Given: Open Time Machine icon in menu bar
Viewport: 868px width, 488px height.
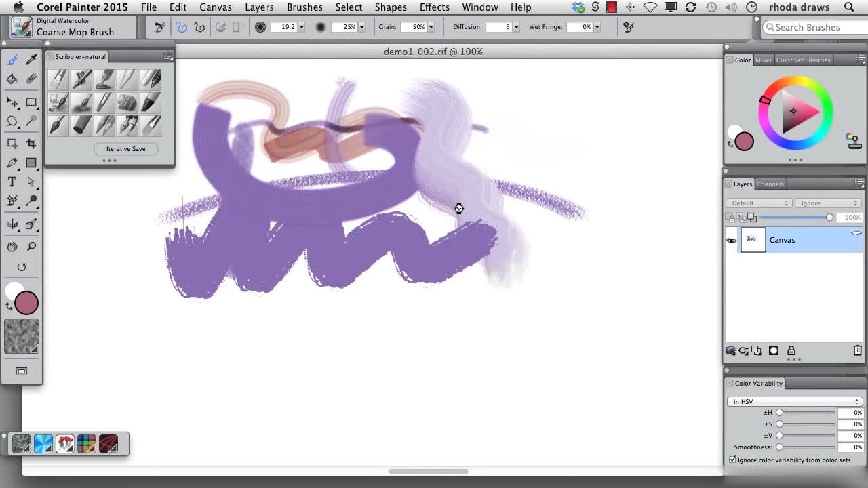Looking at the screenshot, I should (711, 7).
